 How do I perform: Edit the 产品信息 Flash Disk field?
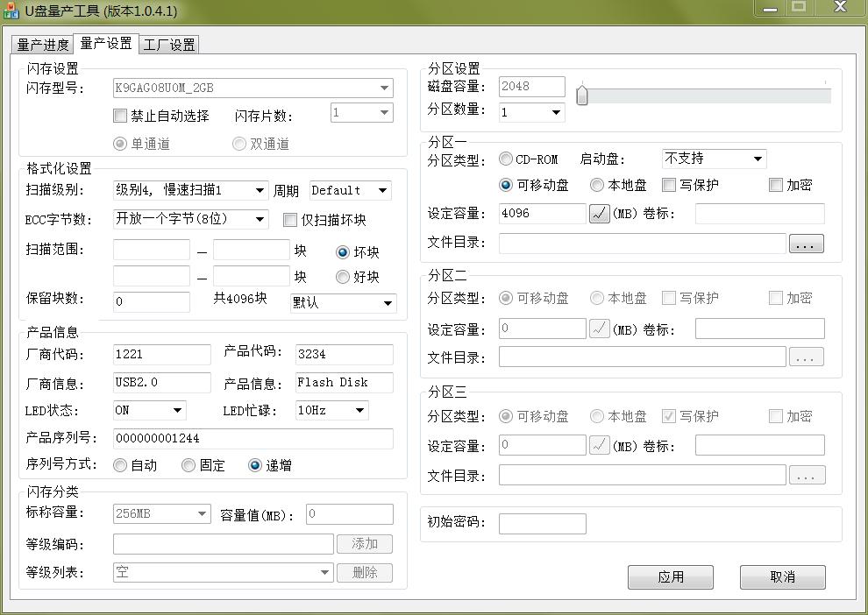pos(345,383)
